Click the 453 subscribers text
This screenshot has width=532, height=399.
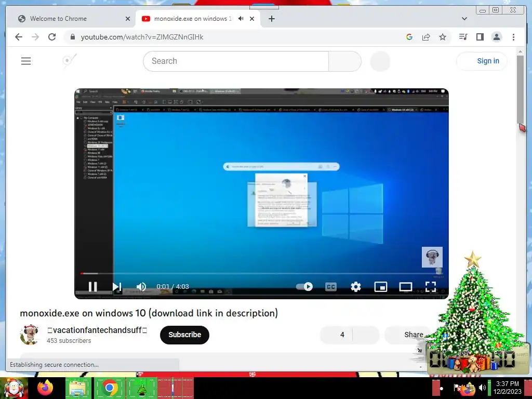(69, 341)
